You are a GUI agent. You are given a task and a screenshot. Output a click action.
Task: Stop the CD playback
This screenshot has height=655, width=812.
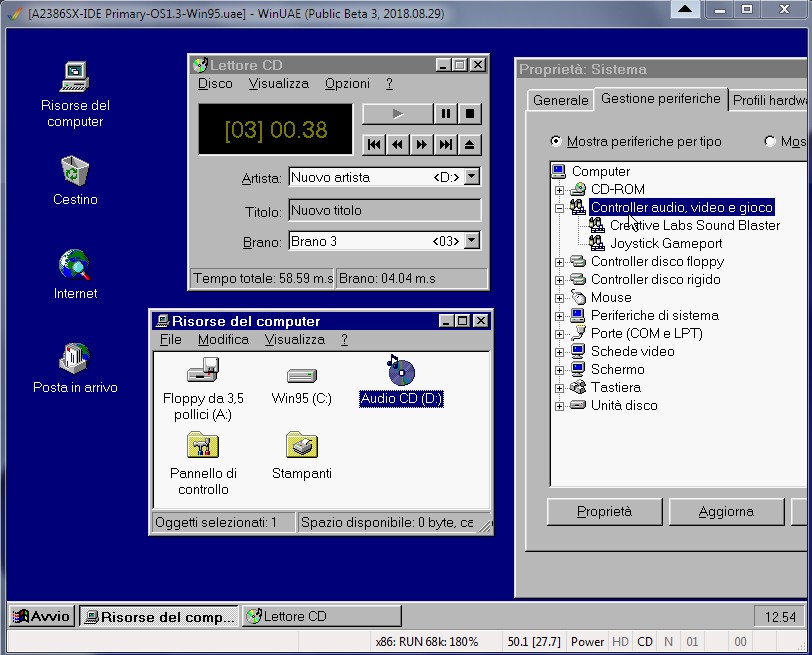tap(470, 114)
